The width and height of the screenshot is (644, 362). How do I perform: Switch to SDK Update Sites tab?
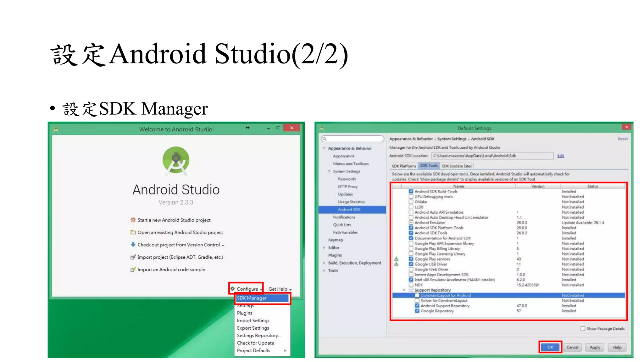(x=457, y=166)
